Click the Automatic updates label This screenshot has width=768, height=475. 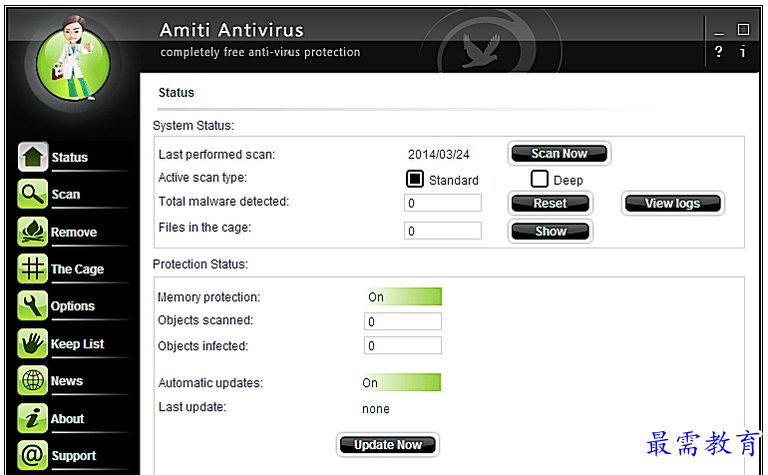pos(211,383)
